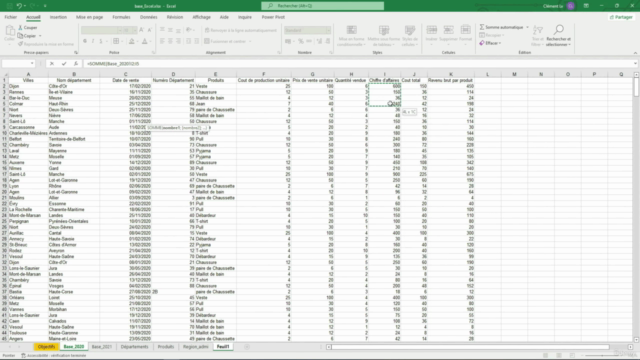Click the Copier (copy) icon
The image size is (640, 360).
[20, 36]
